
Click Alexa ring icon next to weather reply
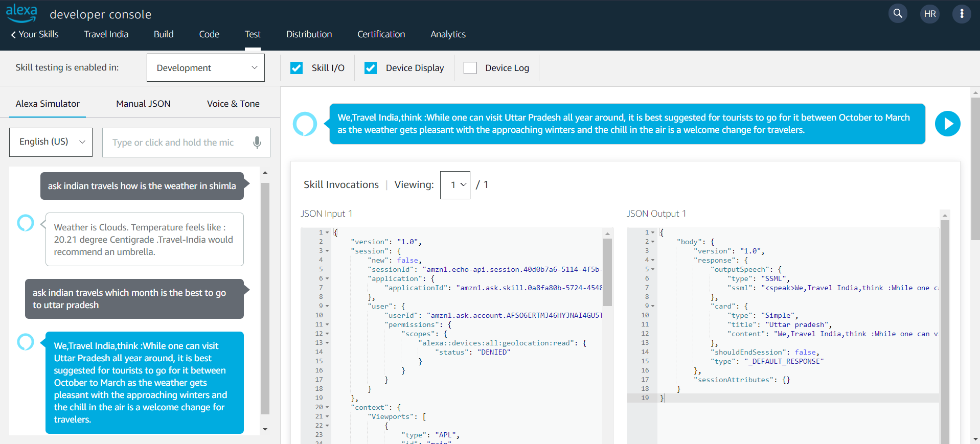pyautogui.click(x=26, y=223)
